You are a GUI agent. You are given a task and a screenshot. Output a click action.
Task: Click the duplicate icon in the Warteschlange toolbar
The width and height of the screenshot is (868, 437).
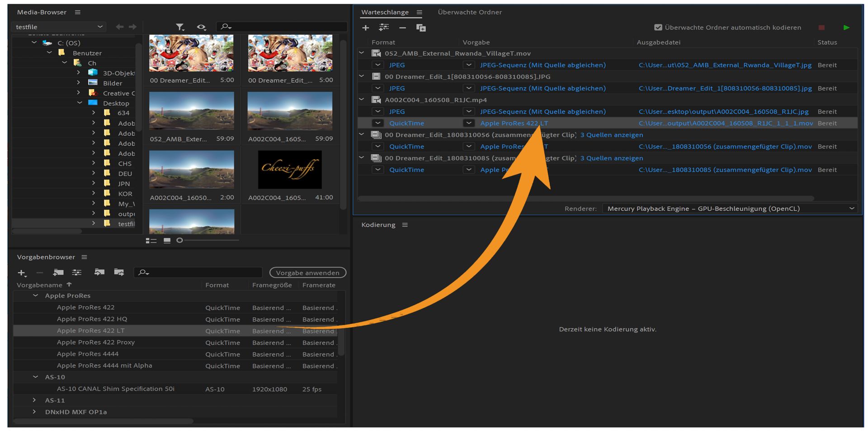(421, 28)
